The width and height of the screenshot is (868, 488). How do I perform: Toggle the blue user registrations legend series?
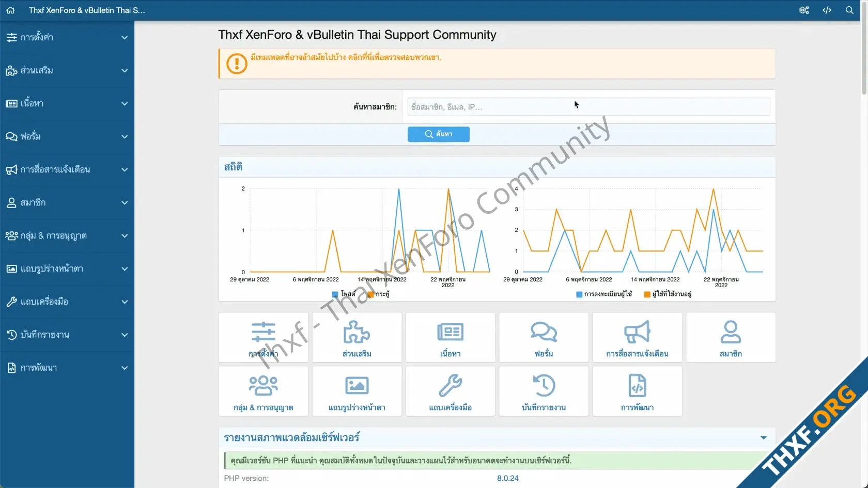(604, 294)
